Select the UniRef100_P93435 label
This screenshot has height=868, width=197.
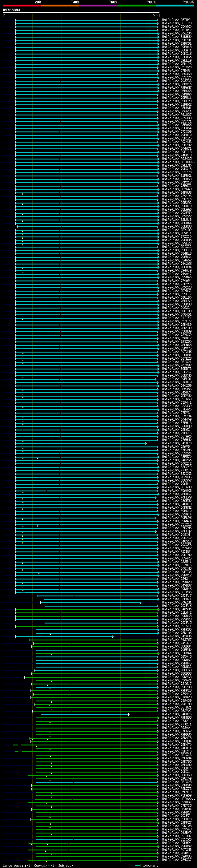coord(177,159)
